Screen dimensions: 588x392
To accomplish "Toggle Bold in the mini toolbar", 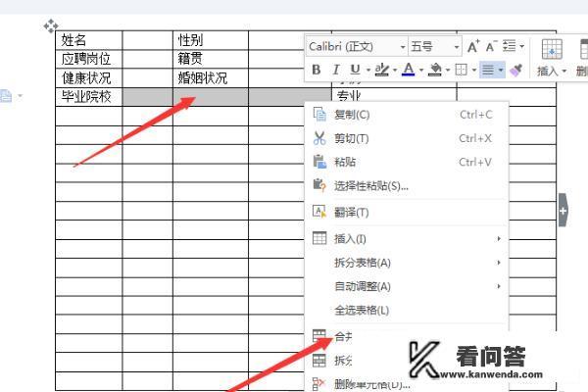I will (317, 70).
